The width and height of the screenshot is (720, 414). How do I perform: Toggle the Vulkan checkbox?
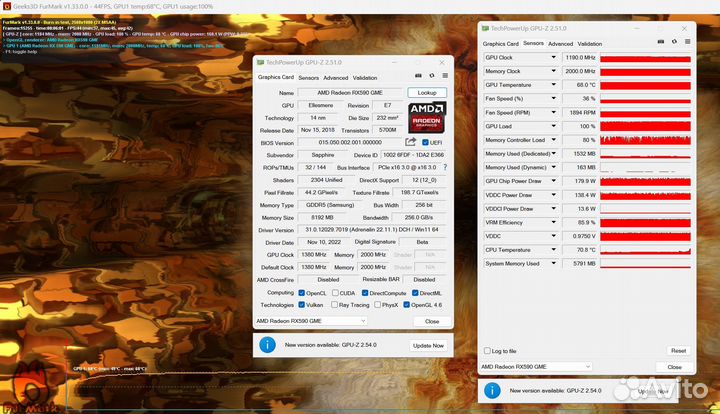pyautogui.click(x=302, y=305)
